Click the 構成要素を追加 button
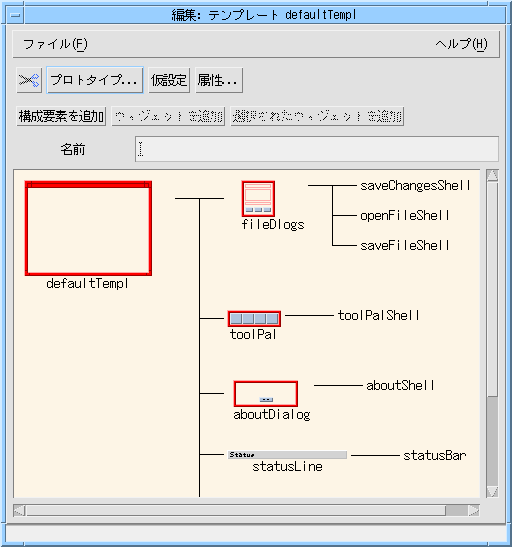This screenshot has height=547, width=512. [x=61, y=116]
